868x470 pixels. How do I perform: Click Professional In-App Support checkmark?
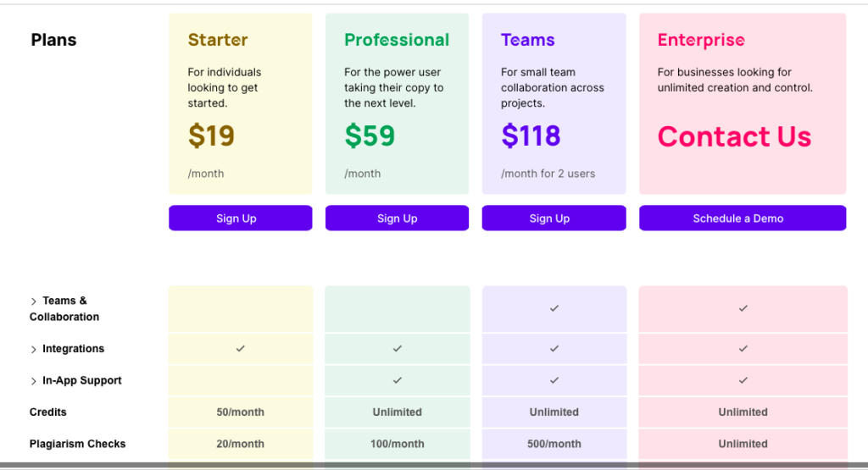coord(398,380)
